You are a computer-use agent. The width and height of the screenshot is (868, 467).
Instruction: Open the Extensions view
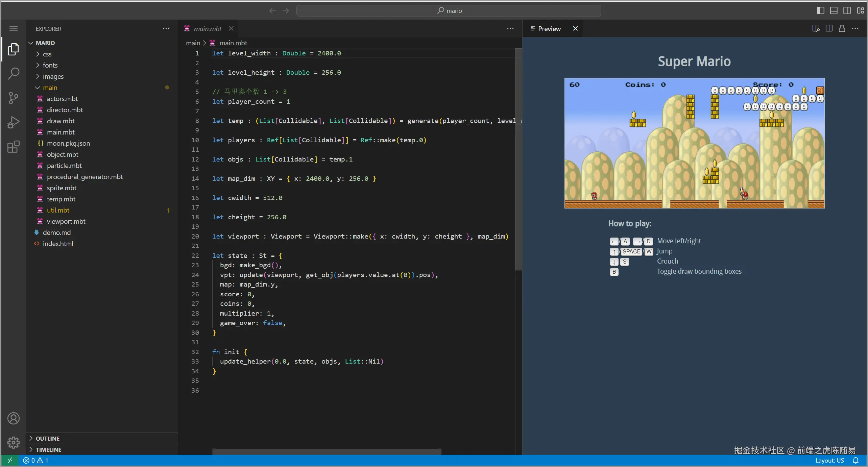(14, 147)
